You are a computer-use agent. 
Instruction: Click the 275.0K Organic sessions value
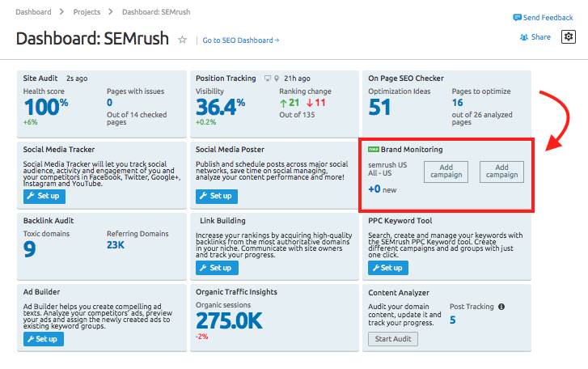click(x=229, y=321)
